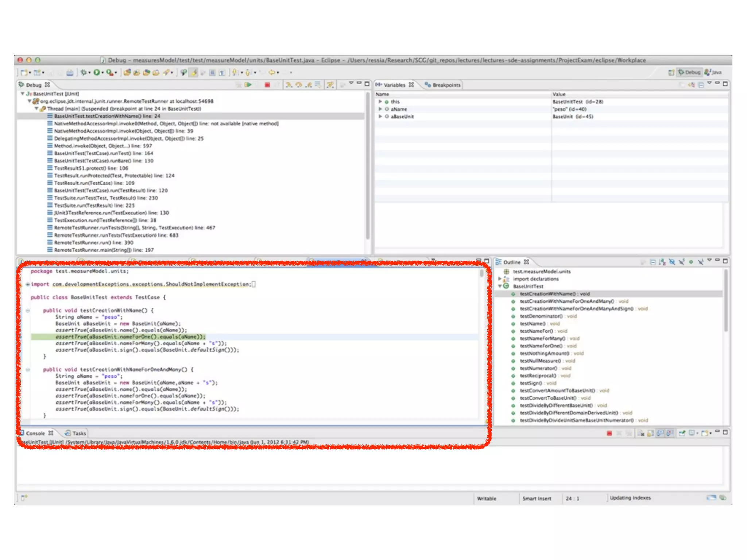Select TestSuite.runTest stack frame line 230
The width and height of the screenshot is (747, 560).
[106, 198]
